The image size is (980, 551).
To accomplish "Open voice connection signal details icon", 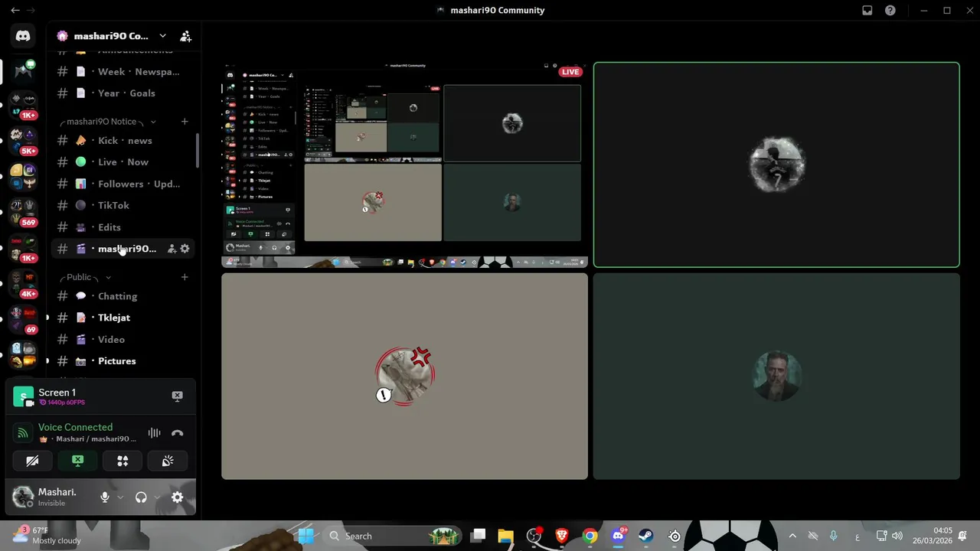I will (x=23, y=433).
